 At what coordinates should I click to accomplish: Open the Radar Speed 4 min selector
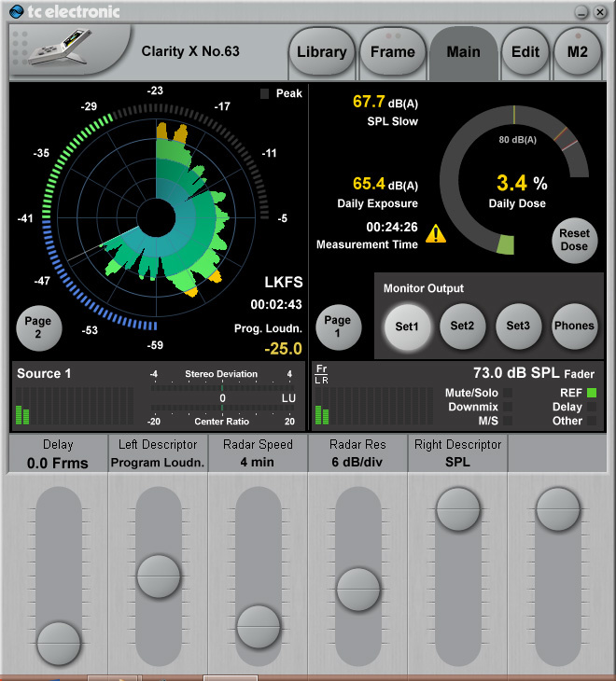(258, 453)
